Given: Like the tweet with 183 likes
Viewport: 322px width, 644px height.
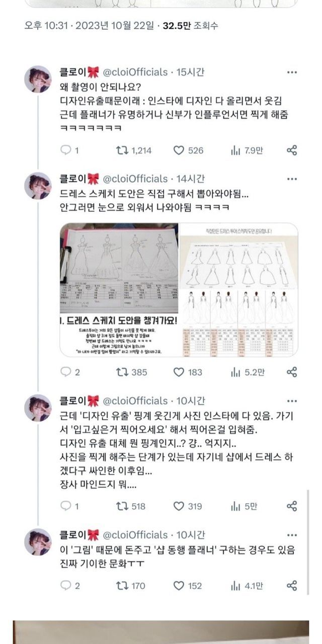Looking at the screenshot, I should click(188, 372).
